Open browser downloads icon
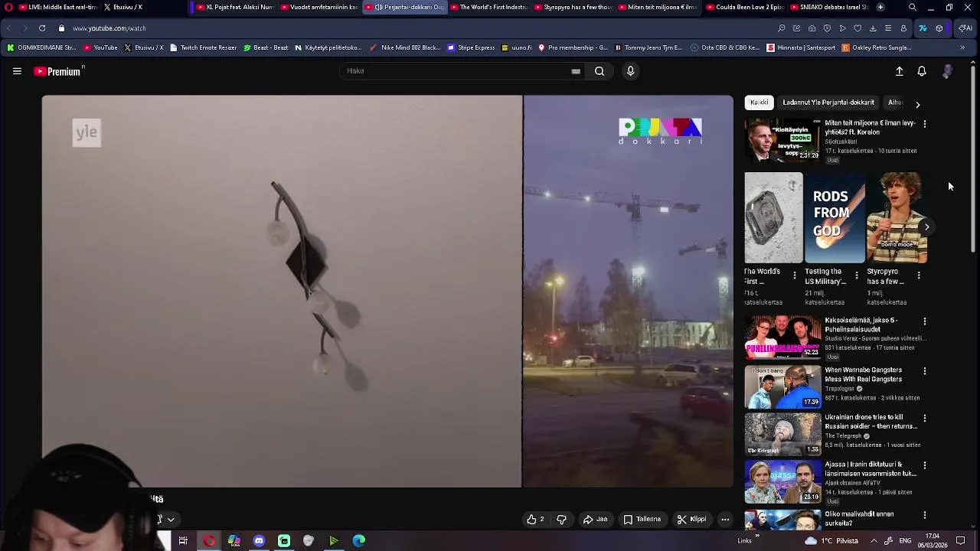 (873, 28)
